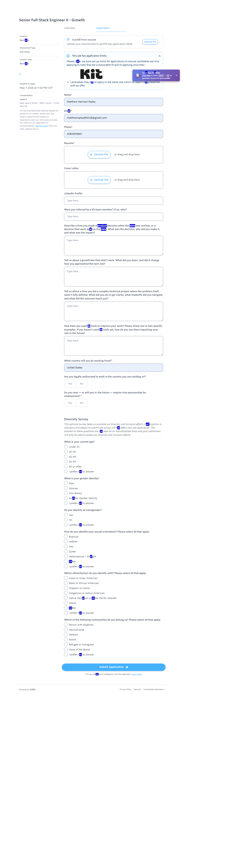This screenshot has height=868, width=225.
Task: Click the autofill magic wand icon
Action: [68, 39]
